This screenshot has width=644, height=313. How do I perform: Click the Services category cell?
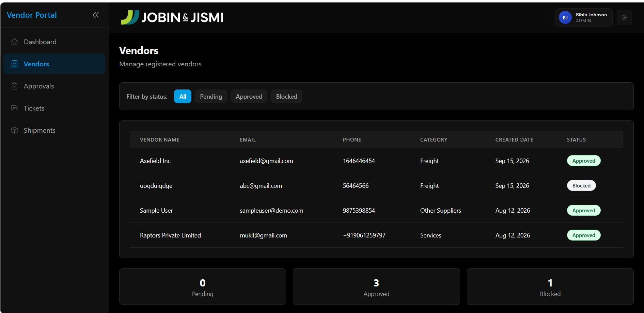coord(431,235)
